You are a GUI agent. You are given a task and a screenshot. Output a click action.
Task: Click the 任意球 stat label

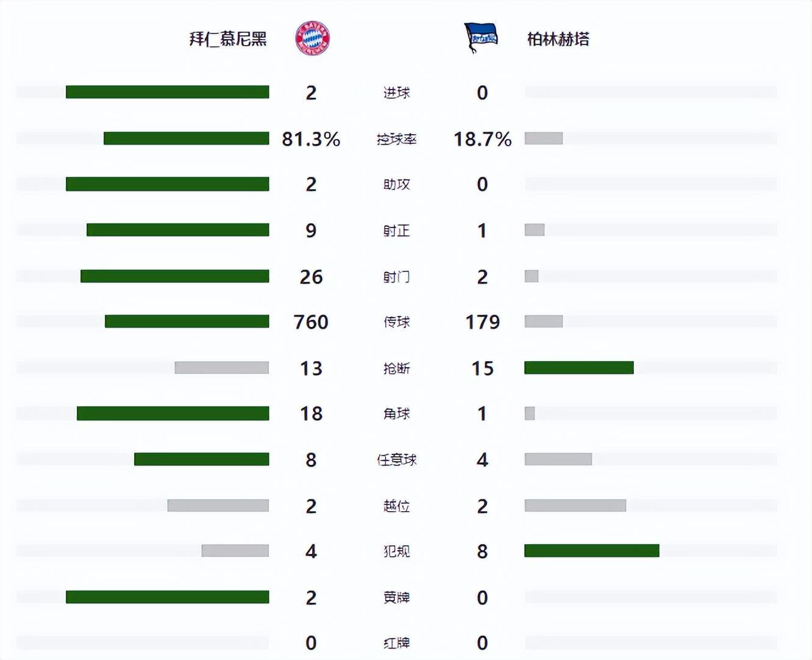click(x=396, y=460)
